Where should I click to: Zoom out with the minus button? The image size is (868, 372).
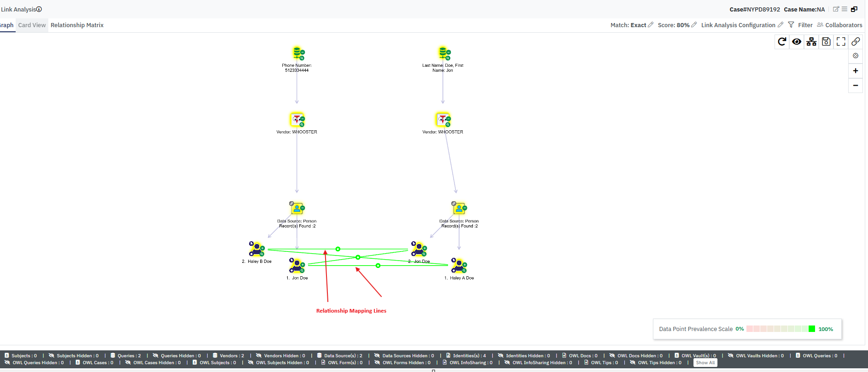pyautogui.click(x=856, y=86)
